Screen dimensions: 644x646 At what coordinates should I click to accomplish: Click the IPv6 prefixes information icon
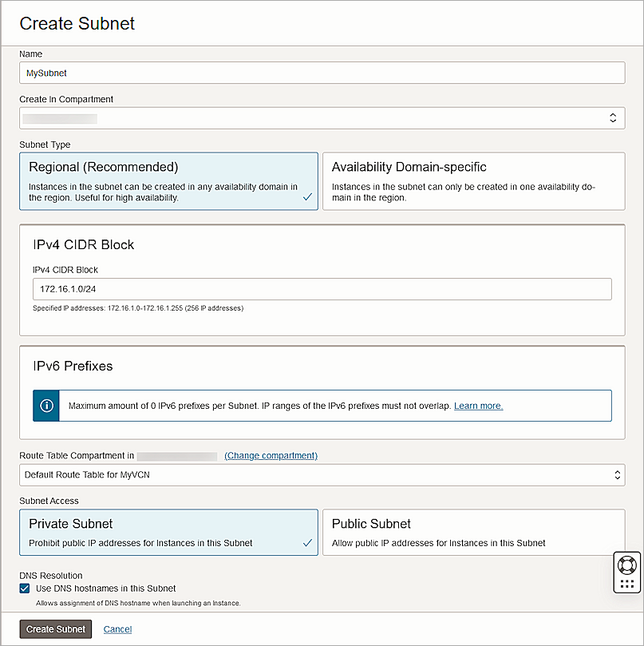45,406
